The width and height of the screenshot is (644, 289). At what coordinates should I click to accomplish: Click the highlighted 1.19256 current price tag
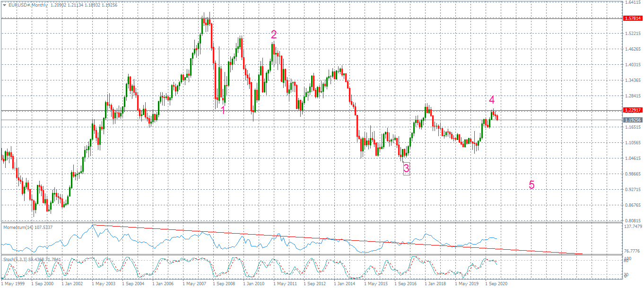coord(632,120)
